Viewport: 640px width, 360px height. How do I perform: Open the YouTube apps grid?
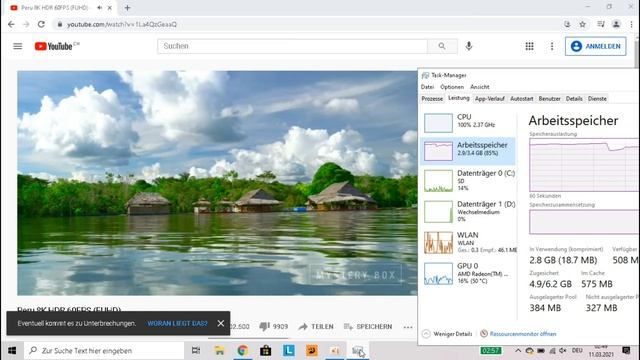click(529, 46)
